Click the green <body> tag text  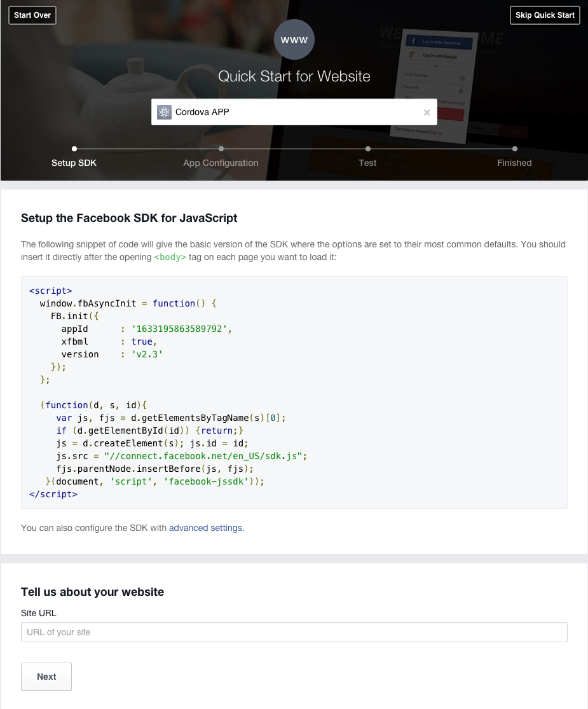coord(170,257)
